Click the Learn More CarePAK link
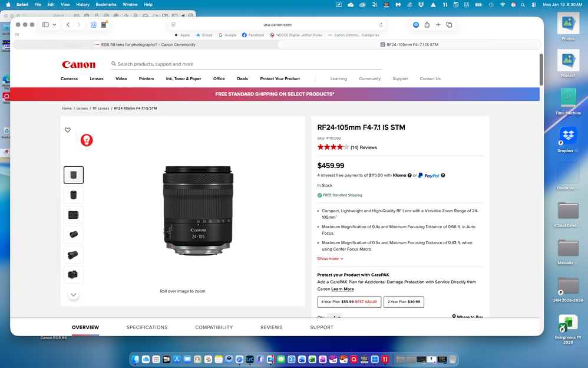The height and width of the screenshot is (368, 588). pos(342,289)
